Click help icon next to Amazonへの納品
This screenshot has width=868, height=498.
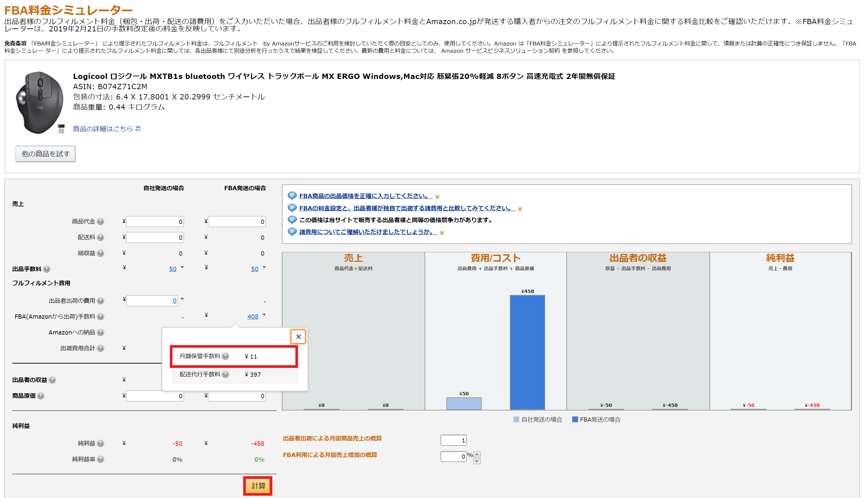click(100, 333)
